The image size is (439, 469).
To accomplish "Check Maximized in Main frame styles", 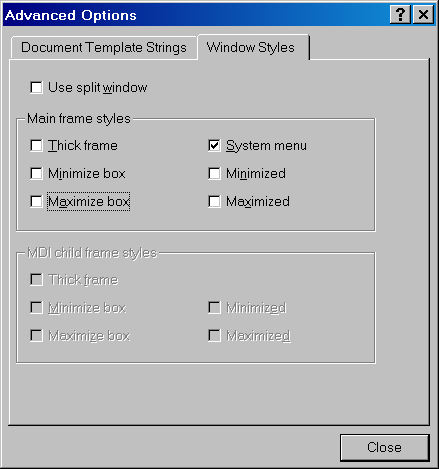I will click(214, 202).
